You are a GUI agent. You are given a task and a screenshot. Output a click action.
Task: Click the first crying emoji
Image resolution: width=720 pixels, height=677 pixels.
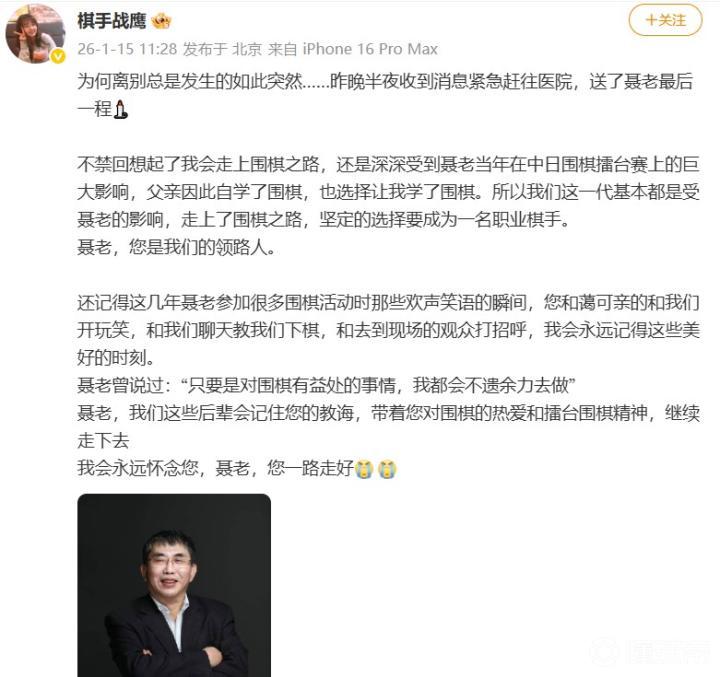click(364, 469)
